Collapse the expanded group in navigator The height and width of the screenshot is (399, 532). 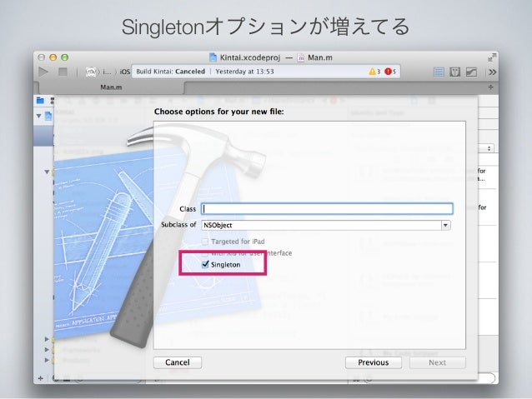pyautogui.click(x=47, y=172)
